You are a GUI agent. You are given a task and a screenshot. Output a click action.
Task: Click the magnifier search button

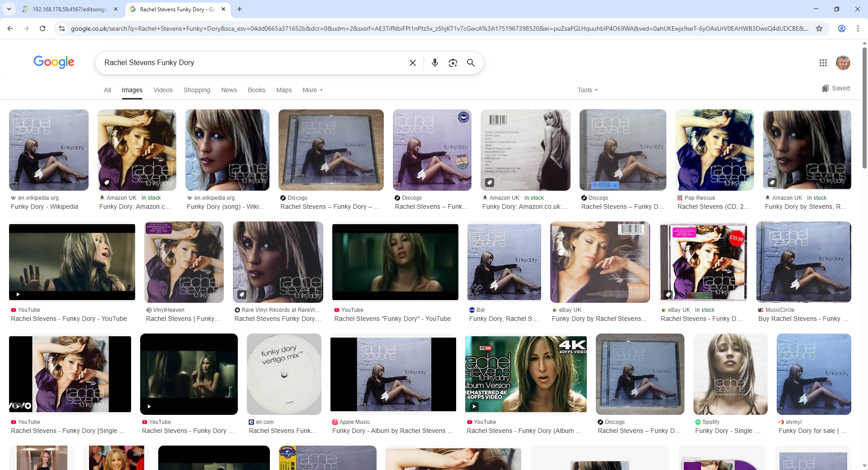[471, 63]
